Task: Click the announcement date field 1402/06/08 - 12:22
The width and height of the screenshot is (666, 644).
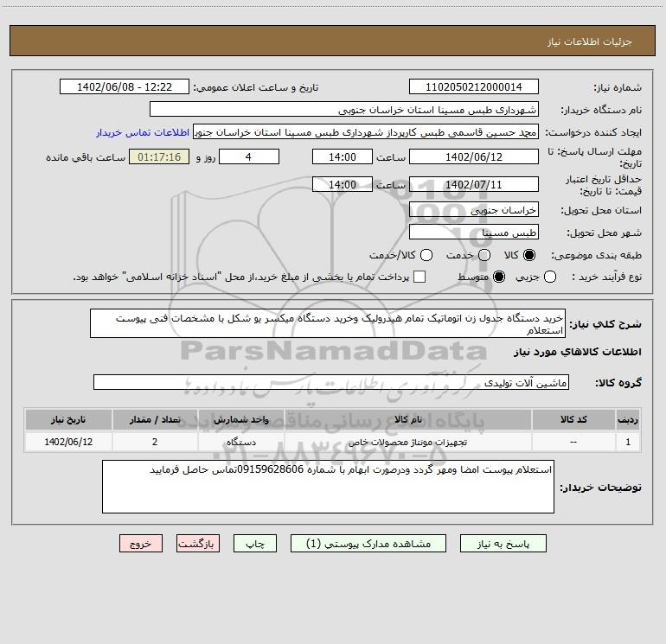Action: 125,86
